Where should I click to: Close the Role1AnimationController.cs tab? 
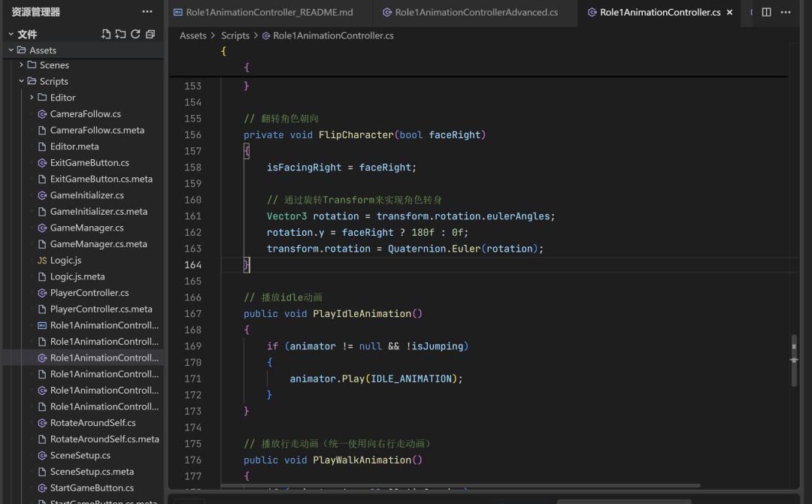(729, 13)
